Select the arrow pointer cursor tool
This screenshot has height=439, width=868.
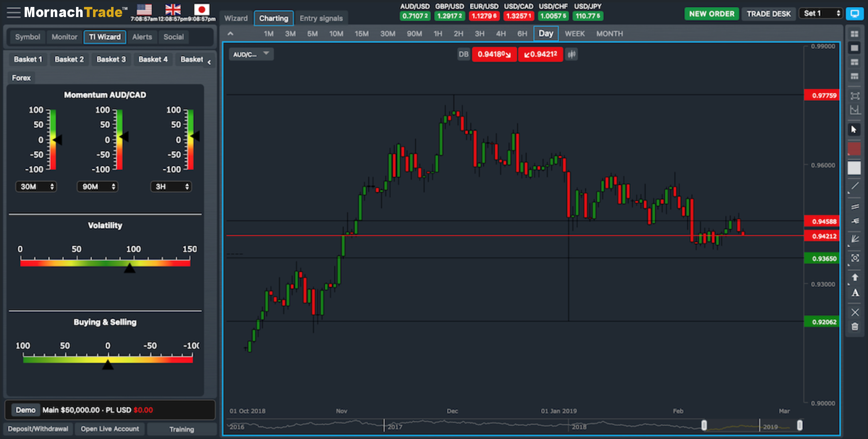point(854,130)
